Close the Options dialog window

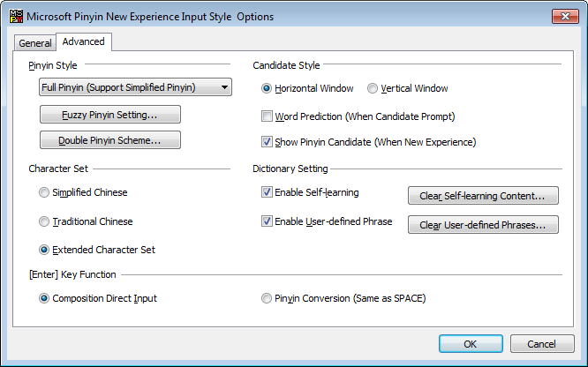564,16
